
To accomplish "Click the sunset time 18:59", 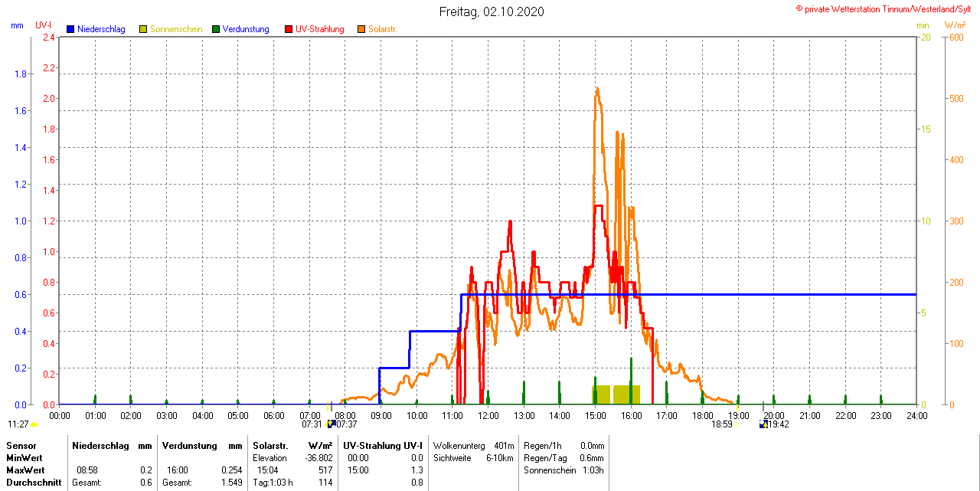I will (722, 424).
